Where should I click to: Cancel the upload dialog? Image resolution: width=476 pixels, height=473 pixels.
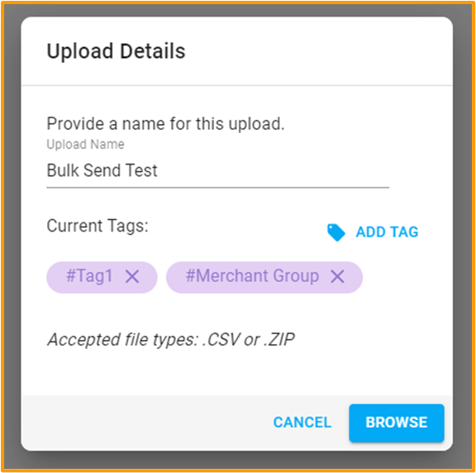(x=302, y=423)
